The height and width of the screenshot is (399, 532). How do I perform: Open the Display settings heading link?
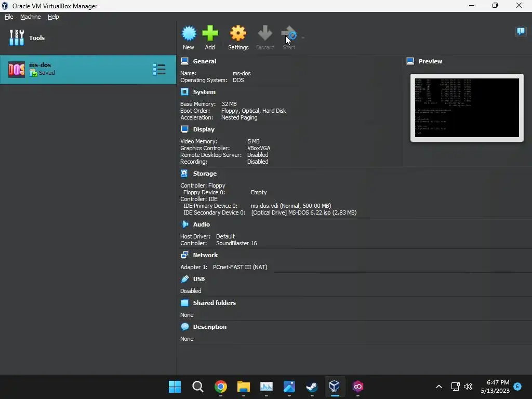[204, 129]
